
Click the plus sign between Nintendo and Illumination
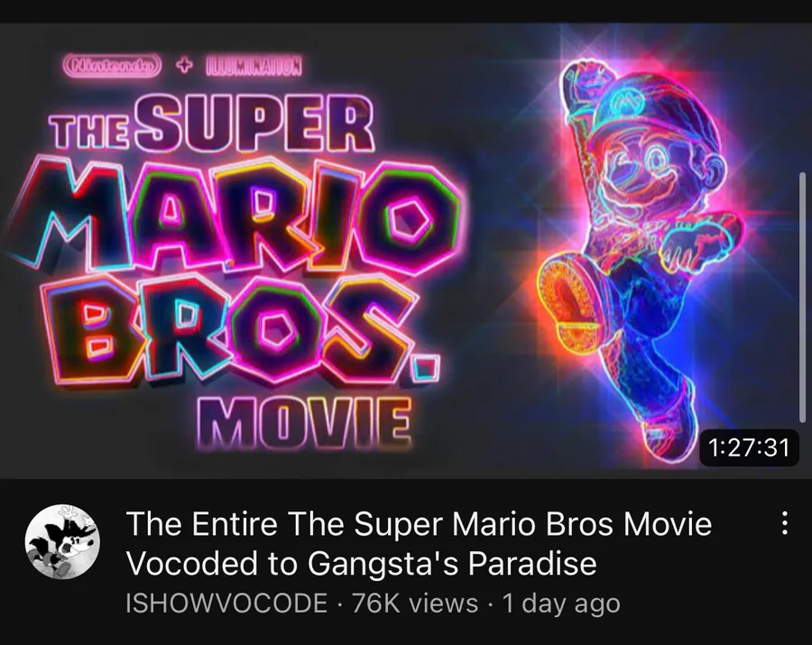(184, 66)
